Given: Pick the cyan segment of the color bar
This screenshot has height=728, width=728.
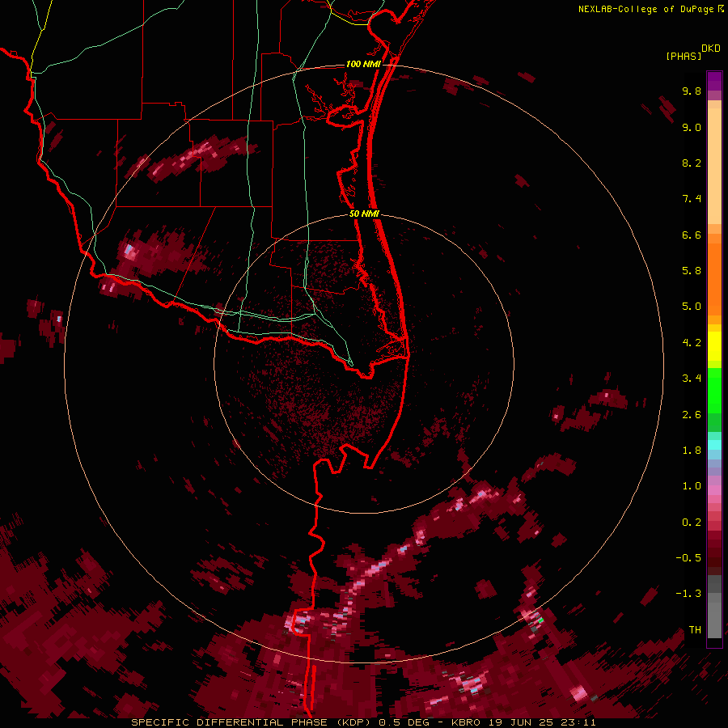Looking at the screenshot, I should (x=714, y=444).
